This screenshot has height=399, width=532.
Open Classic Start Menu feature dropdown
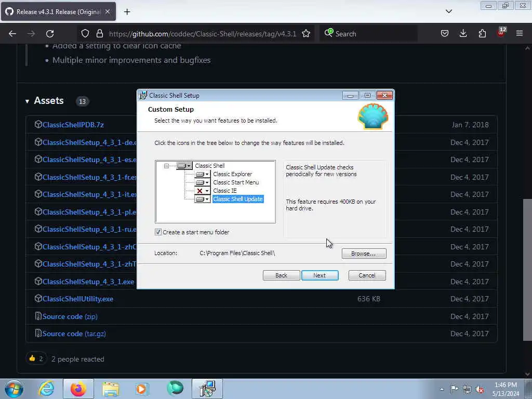click(x=202, y=182)
